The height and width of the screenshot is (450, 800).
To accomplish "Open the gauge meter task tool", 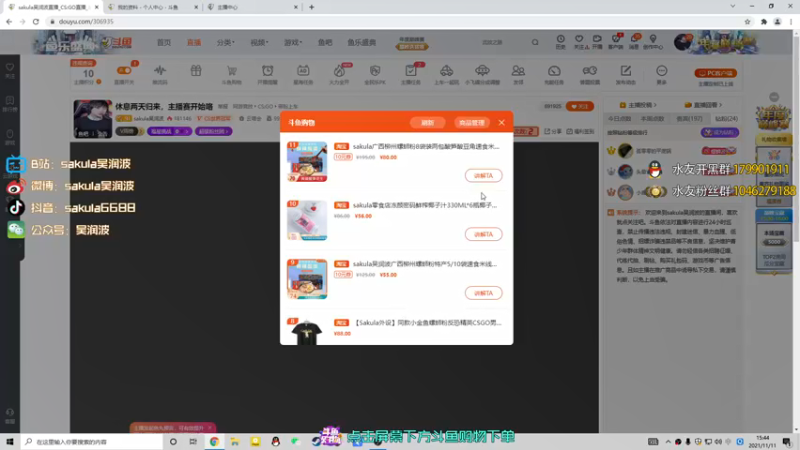I will (554, 73).
